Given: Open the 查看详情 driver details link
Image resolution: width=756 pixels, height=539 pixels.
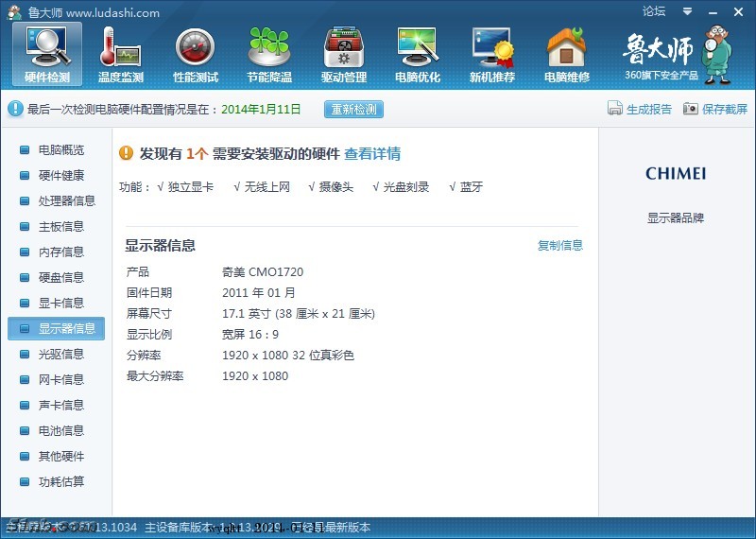Looking at the screenshot, I should coord(371,154).
